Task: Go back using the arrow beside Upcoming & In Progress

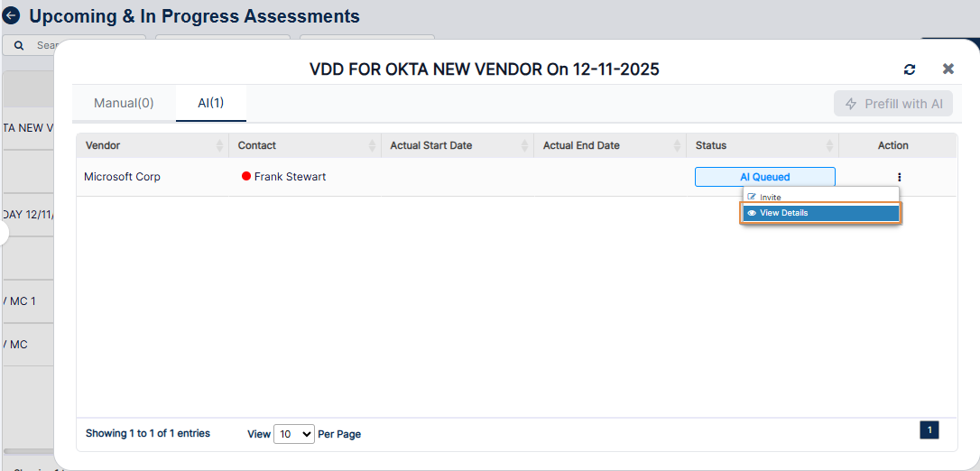Action: (x=11, y=16)
